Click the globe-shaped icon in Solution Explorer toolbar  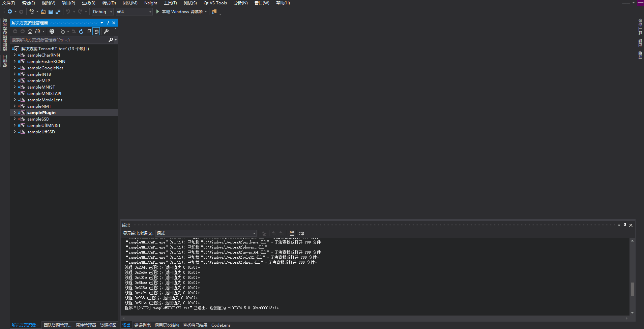[52, 31]
